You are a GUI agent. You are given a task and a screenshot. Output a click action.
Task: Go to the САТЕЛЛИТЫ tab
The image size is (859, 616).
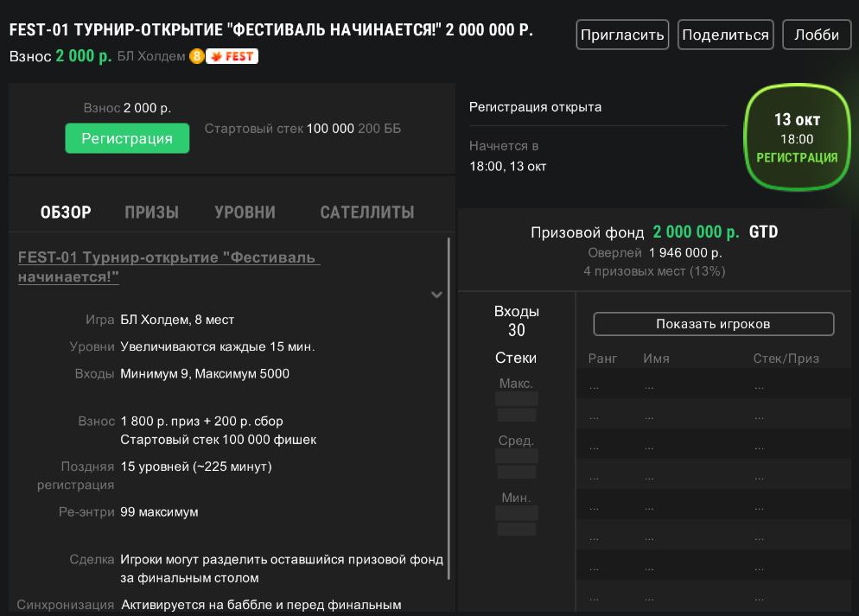pyautogui.click(x=366, y=213)
